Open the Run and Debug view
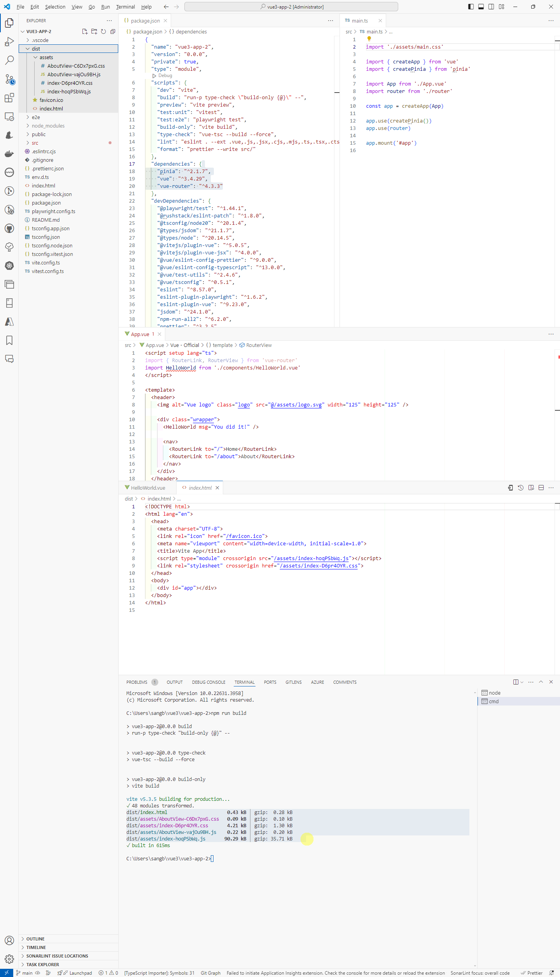The height and width of the screenshot is (977, 560). click(x=9, y=42)
